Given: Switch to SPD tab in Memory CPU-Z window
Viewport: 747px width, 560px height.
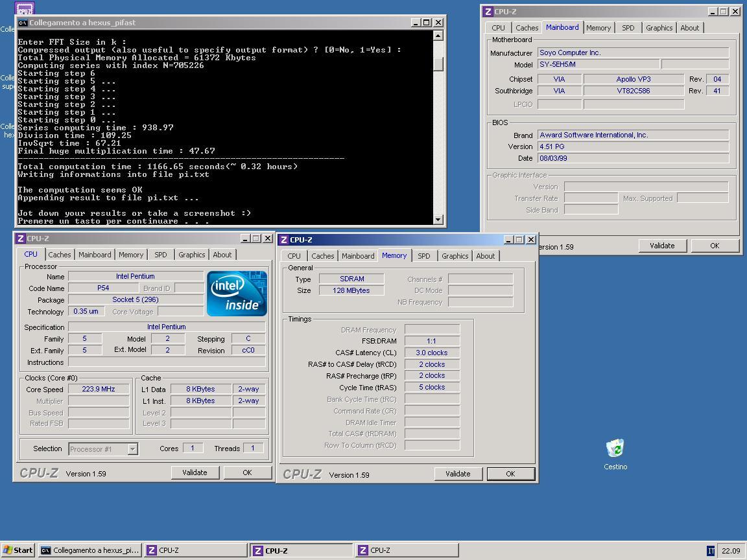Looking at the screenshot, I should click(423, 256).
